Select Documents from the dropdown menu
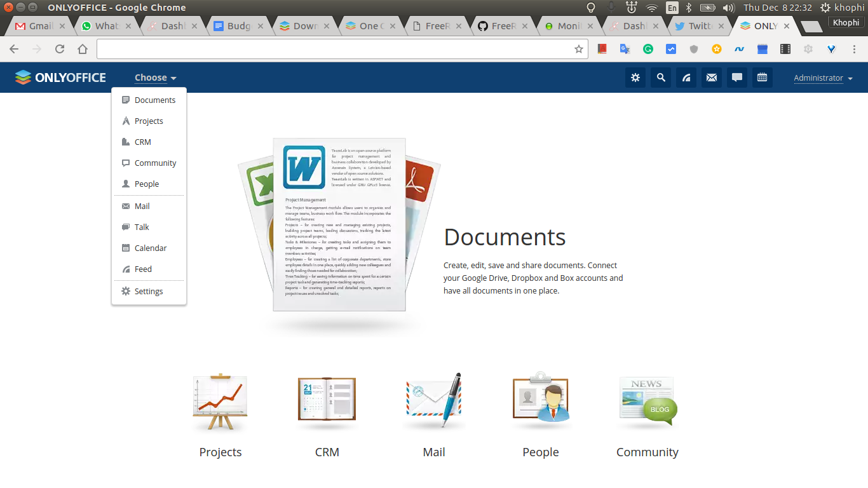 [x=154, y=100]
